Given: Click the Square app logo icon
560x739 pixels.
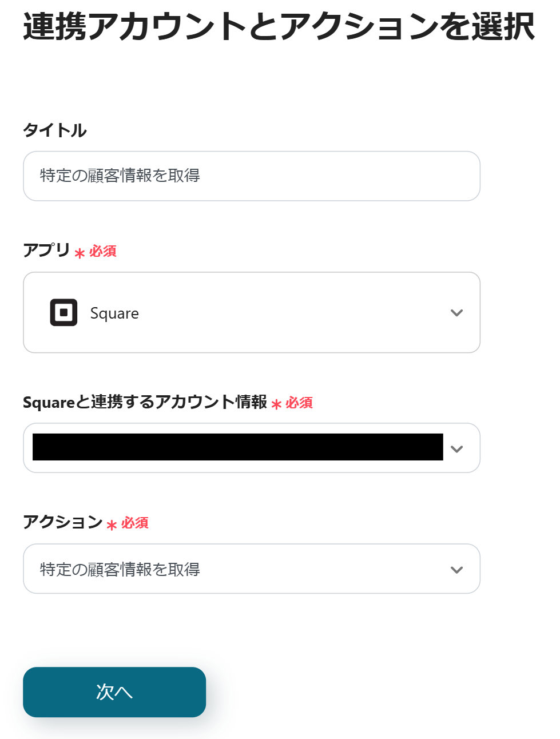Looking at the screenshot, I should (63, 312).
